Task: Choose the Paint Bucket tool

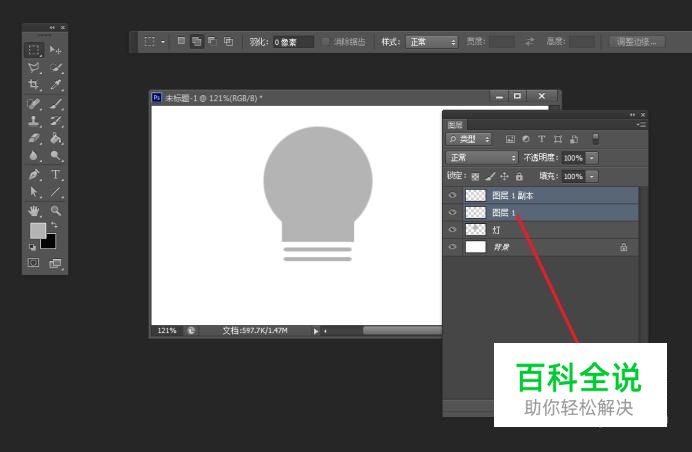Action: [56, 139]
